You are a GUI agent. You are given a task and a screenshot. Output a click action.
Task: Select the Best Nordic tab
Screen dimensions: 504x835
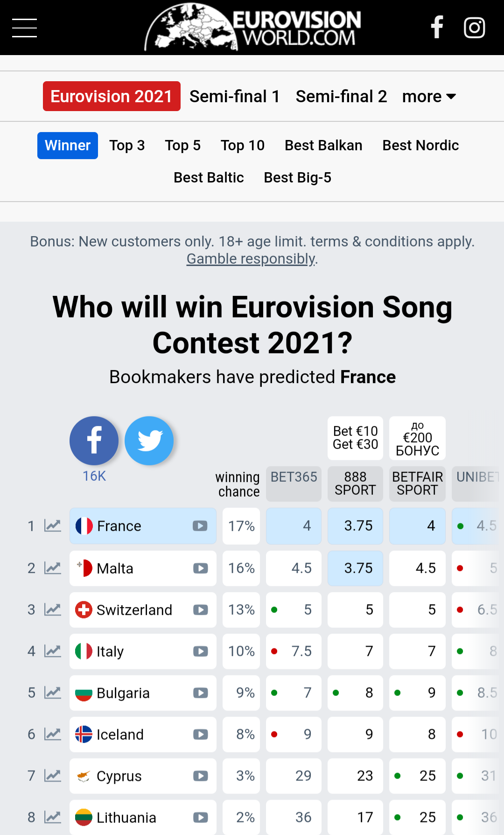(x=420, y=146)
